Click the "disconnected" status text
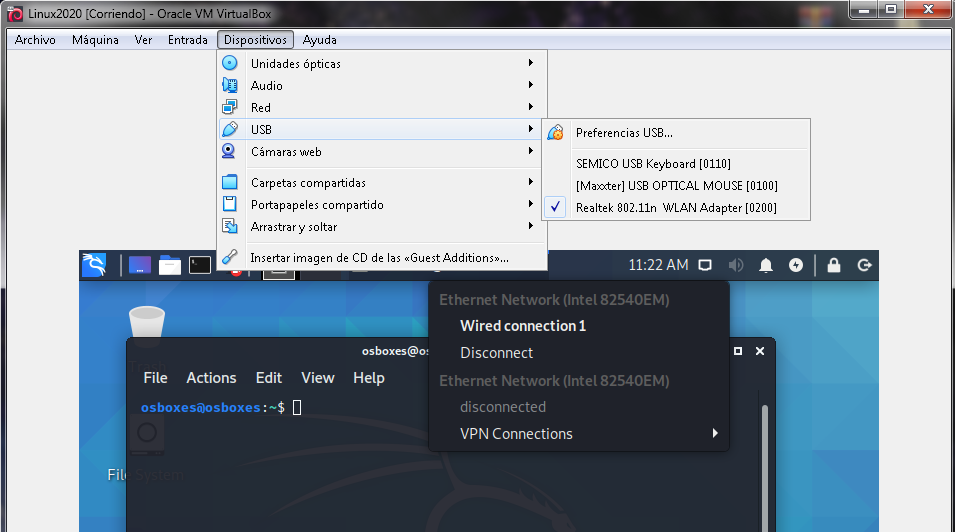955x532 pixels. [502, 406]
